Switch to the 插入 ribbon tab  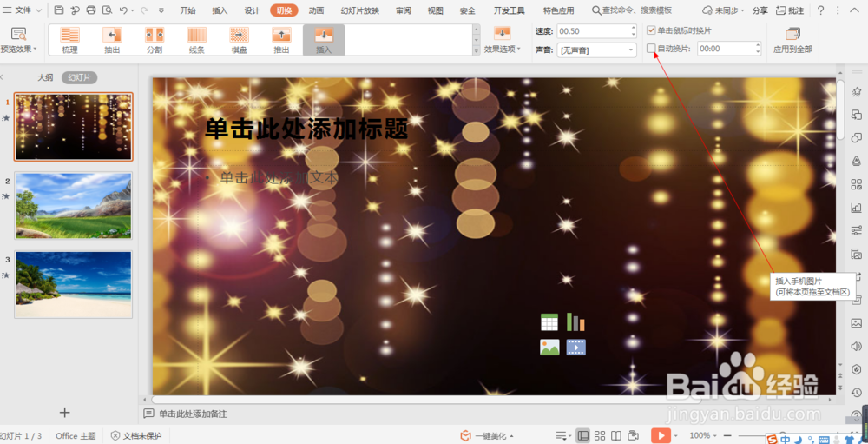point(220,10)
